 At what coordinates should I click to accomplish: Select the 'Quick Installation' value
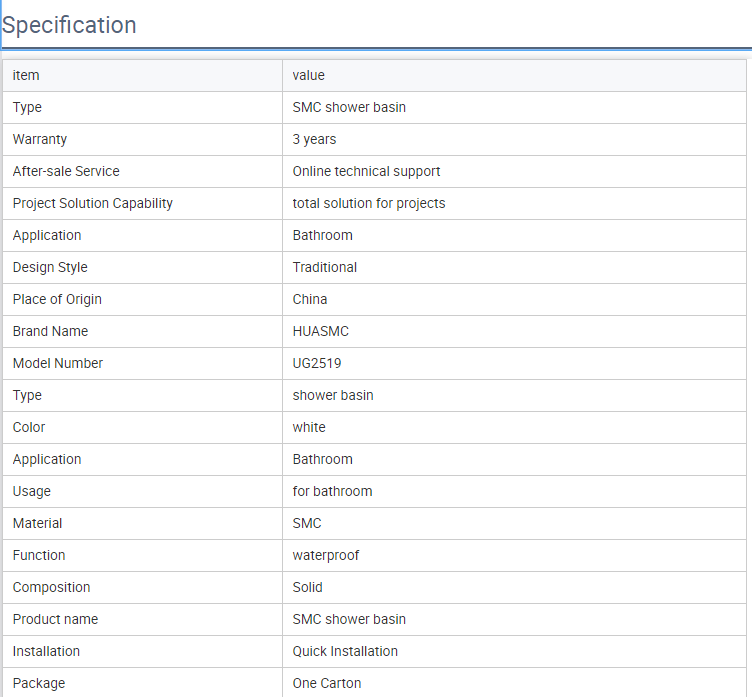[345, 651]
